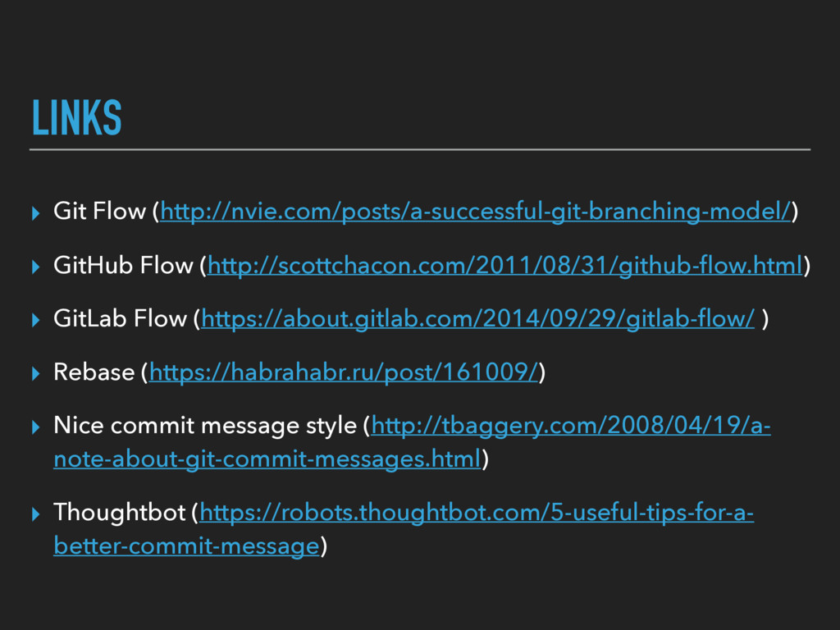
Task: Click the "Git Flow" label text
Action: point(99,211)
